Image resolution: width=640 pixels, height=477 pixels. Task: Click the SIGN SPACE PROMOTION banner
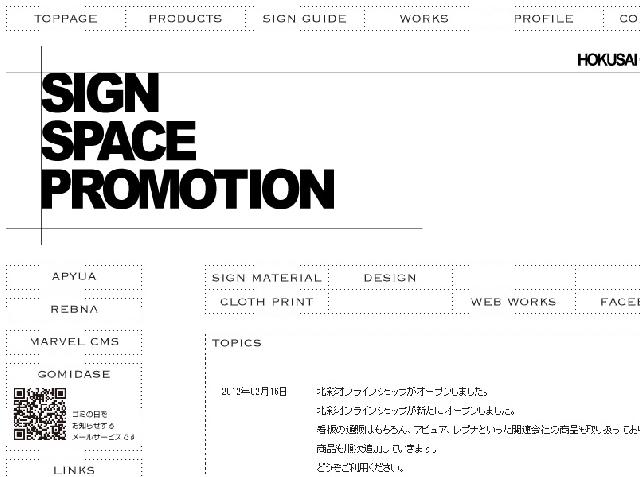(187, 141)
